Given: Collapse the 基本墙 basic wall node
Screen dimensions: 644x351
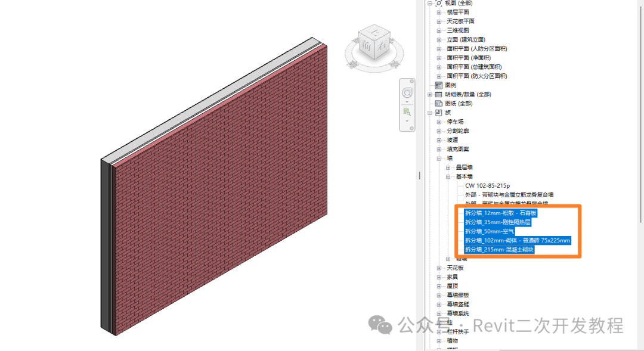Looking at the screenshot, I should (x=448, y=176).
